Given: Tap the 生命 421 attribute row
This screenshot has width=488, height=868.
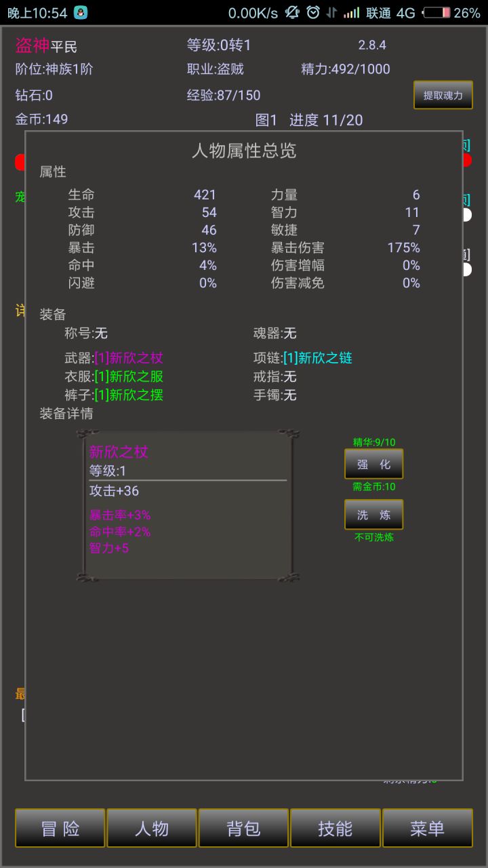Looking at the screenshot, I should point(142,195).
